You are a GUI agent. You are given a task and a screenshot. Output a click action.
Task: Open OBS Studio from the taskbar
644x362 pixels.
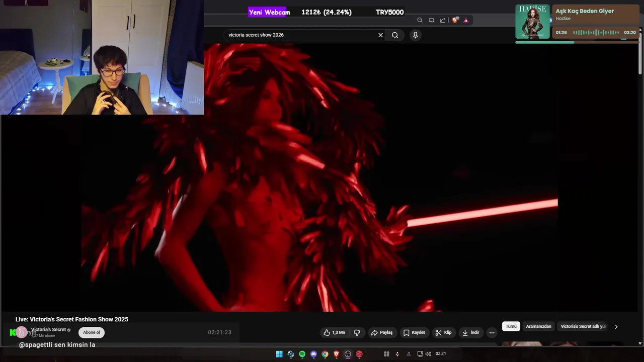pos(348,354)
